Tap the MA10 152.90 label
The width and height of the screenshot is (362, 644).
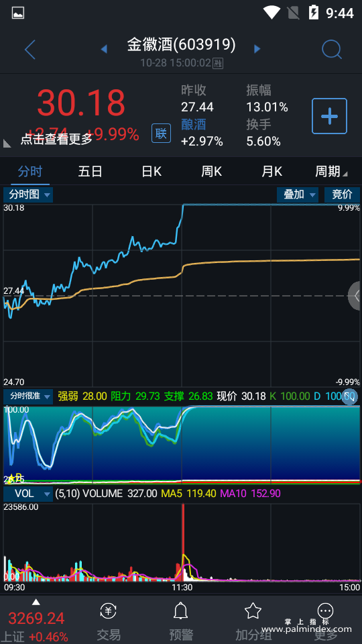point(250,493)
